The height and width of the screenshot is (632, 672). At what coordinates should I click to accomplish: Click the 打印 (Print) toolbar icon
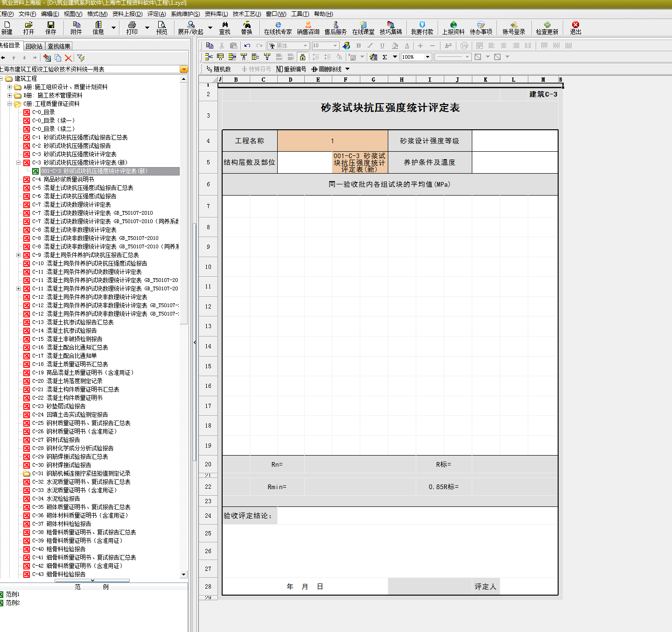click(132, 28)
